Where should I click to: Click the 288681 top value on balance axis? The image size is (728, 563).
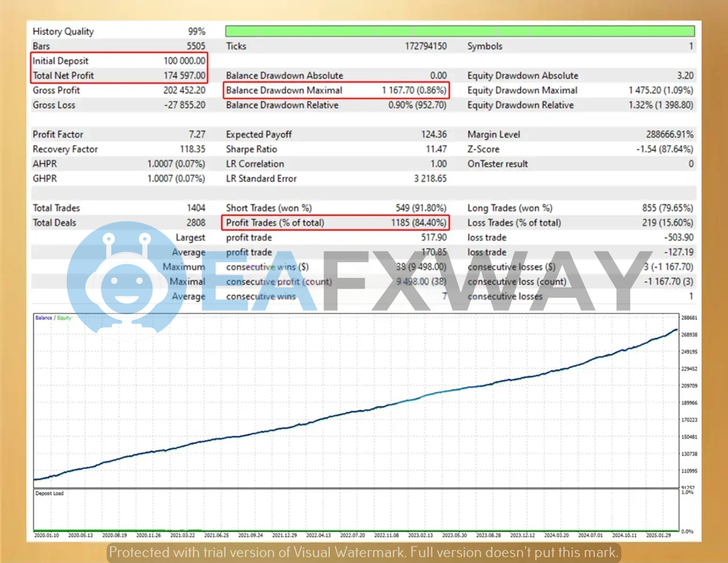coord(689,318)
